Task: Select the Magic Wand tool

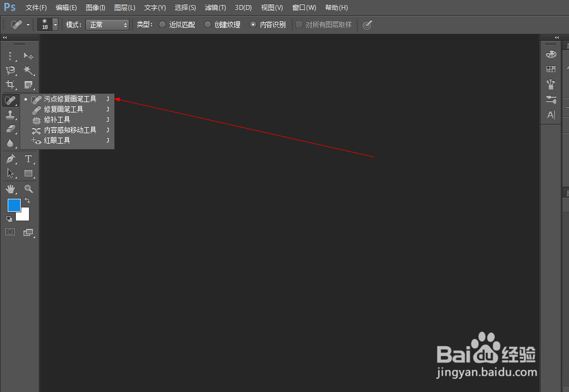Action: pos(28,70)
